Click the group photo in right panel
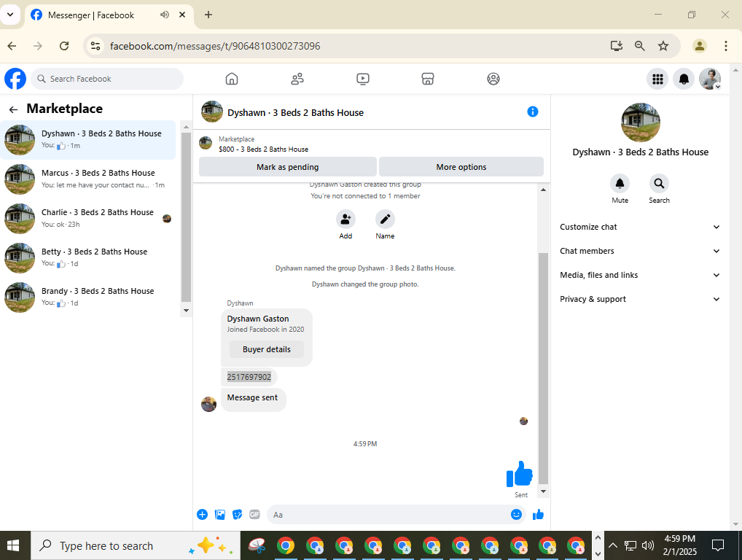 (640, 122)
